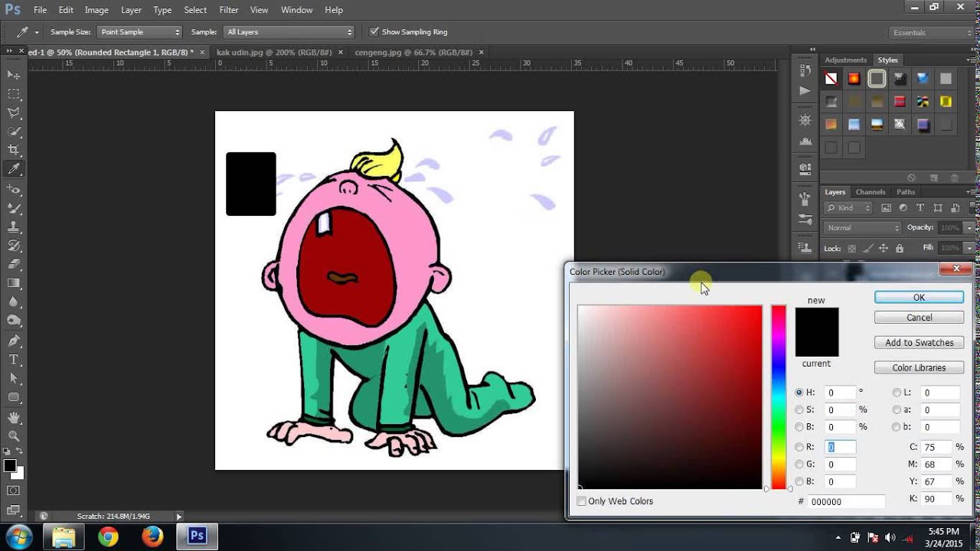
Task: Enable Only Web Colors checkbox
Action: 582,501
